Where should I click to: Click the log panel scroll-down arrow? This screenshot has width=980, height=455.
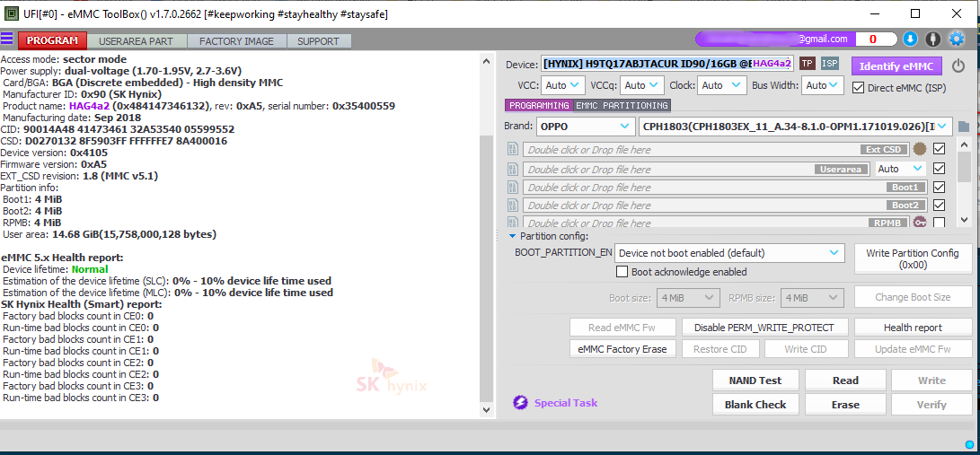(x=486, y=410)
